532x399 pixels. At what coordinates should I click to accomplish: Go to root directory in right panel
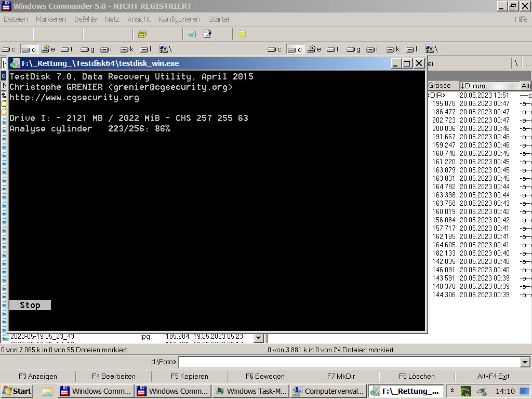(516, 63)
